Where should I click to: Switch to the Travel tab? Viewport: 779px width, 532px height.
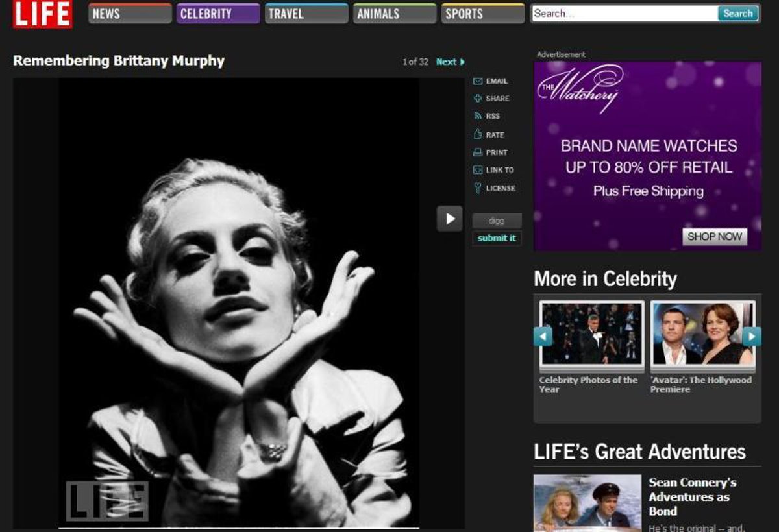[x=306, y=14]
